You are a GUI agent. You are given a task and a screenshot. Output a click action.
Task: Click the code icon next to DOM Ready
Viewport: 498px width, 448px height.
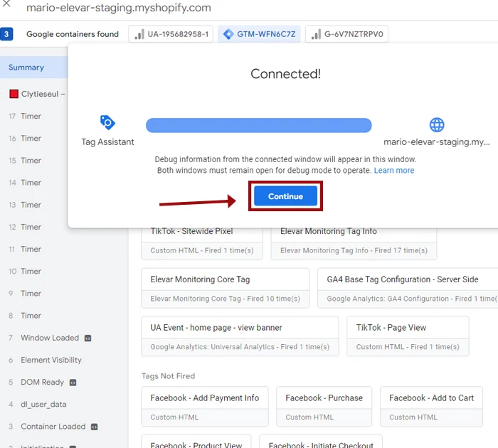pyautogui.click(x=73, y=383)
